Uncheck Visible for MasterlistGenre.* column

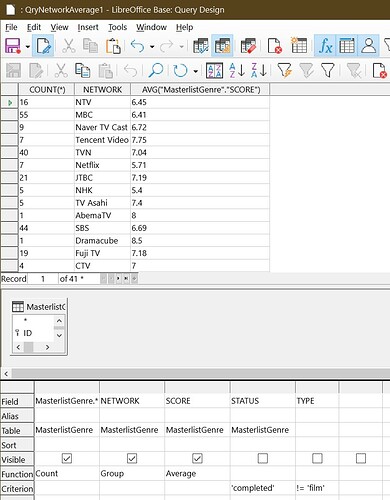point(67,459)
